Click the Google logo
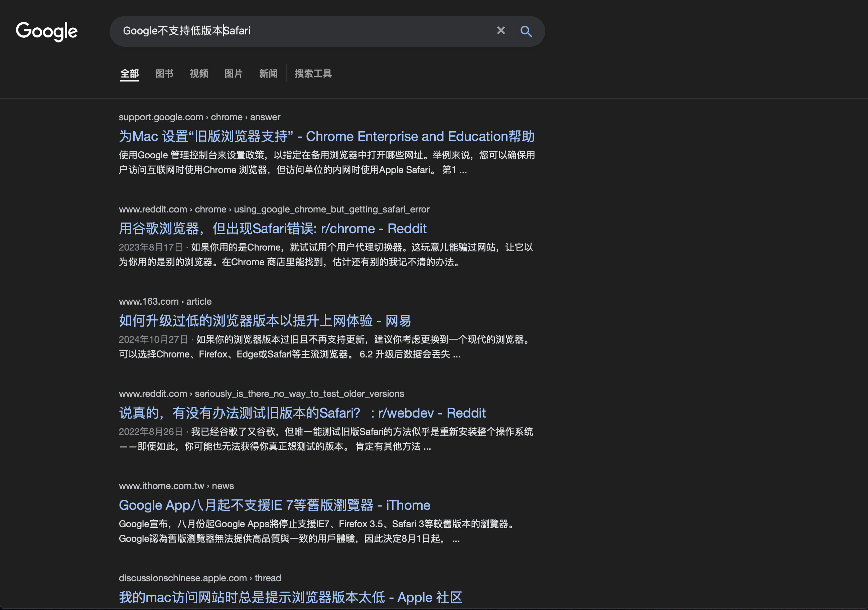868x610 pixels. (46, 31)
